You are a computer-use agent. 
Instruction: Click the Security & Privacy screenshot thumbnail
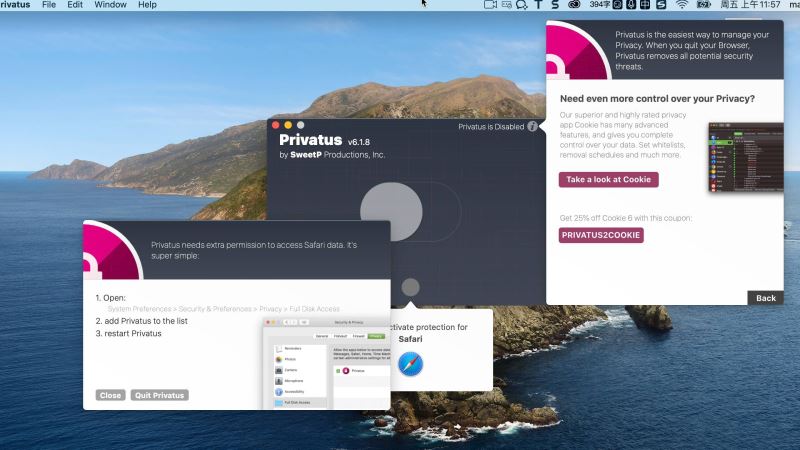tap(327, 363)
